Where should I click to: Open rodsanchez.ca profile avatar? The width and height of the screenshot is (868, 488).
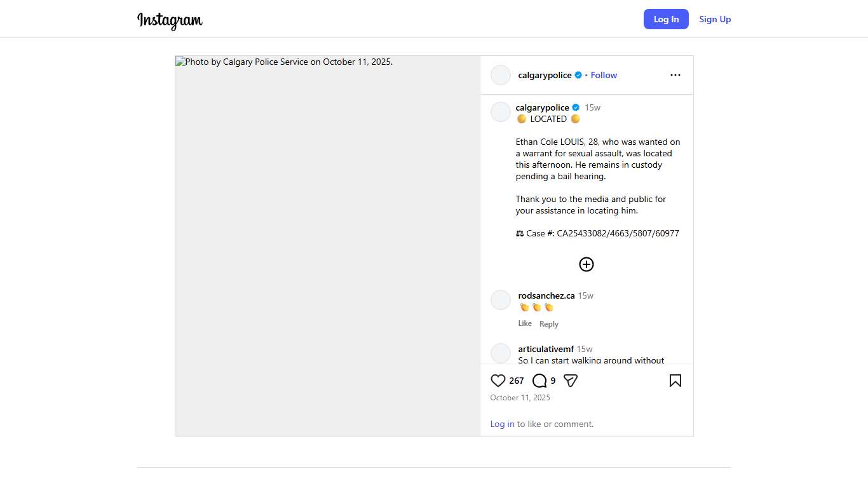click(x=501, y=300)
